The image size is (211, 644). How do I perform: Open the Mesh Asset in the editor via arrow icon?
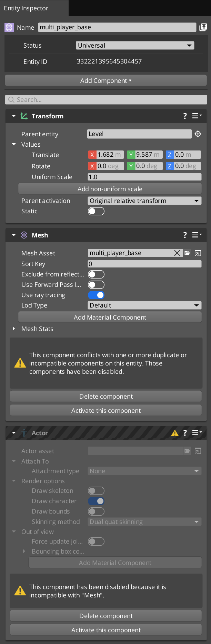pyautogui.click(x=197, y=253)
